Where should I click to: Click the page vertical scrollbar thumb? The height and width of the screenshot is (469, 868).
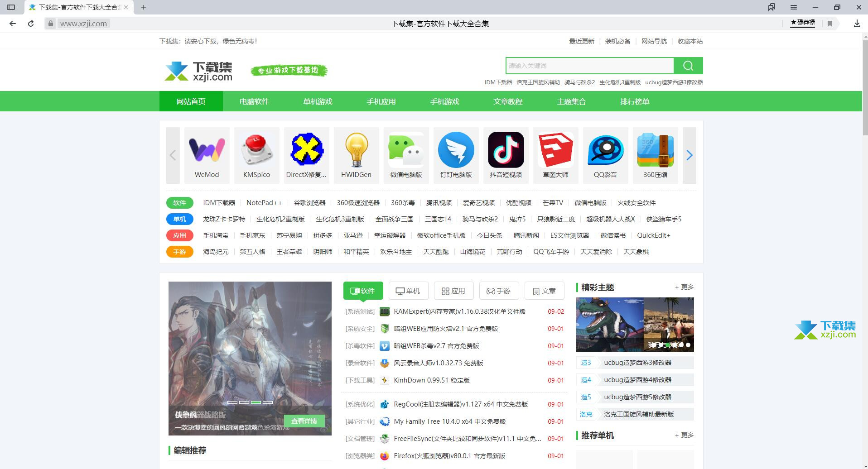click(865, 88)
